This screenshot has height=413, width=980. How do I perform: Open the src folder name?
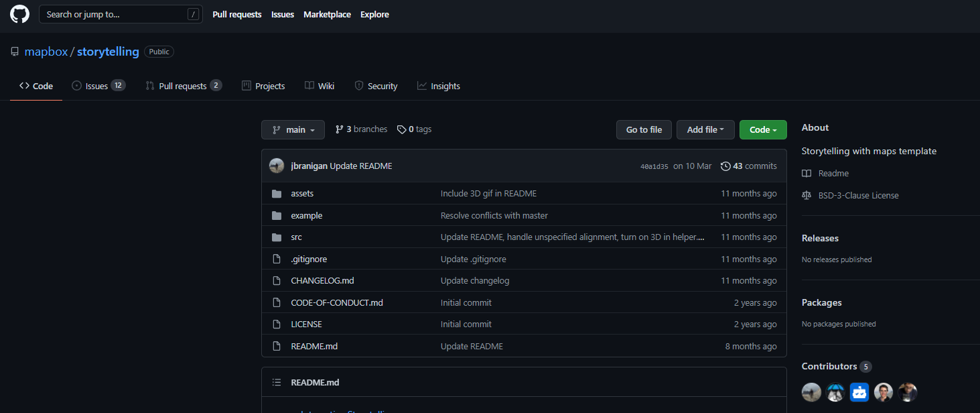(296, 237)
